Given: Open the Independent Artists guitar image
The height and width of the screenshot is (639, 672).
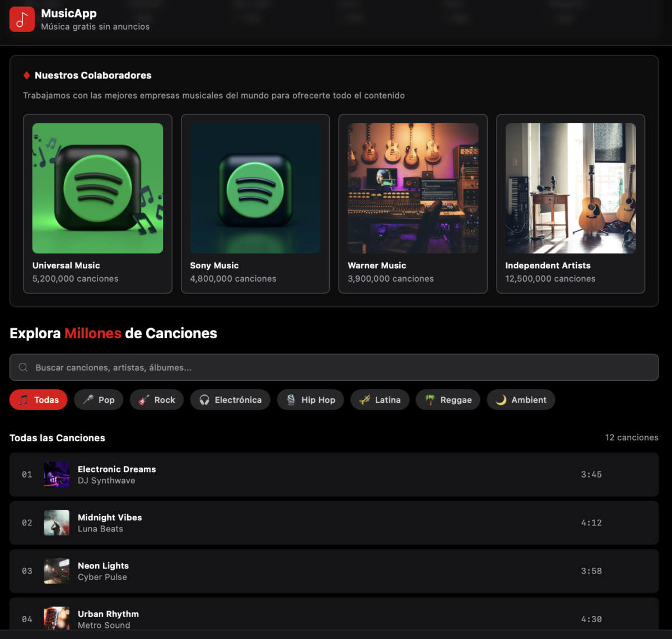Looking at the screenshot, I should click(571, 188).
